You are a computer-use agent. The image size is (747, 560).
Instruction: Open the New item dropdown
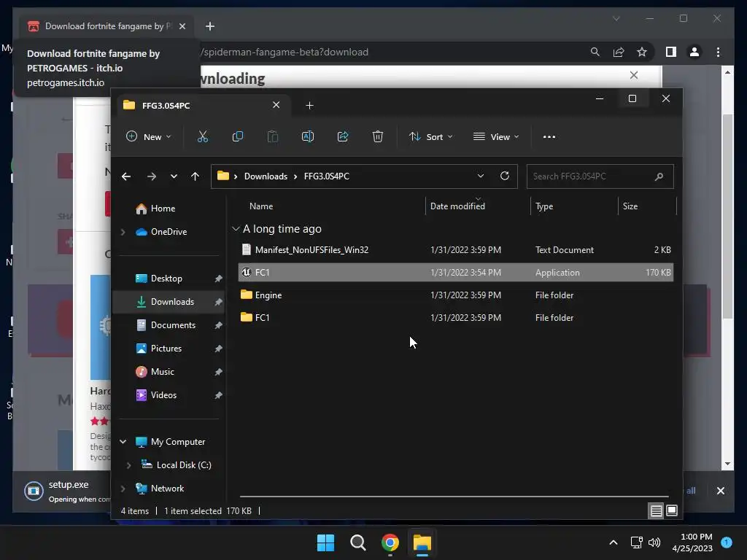coord(149,136)
